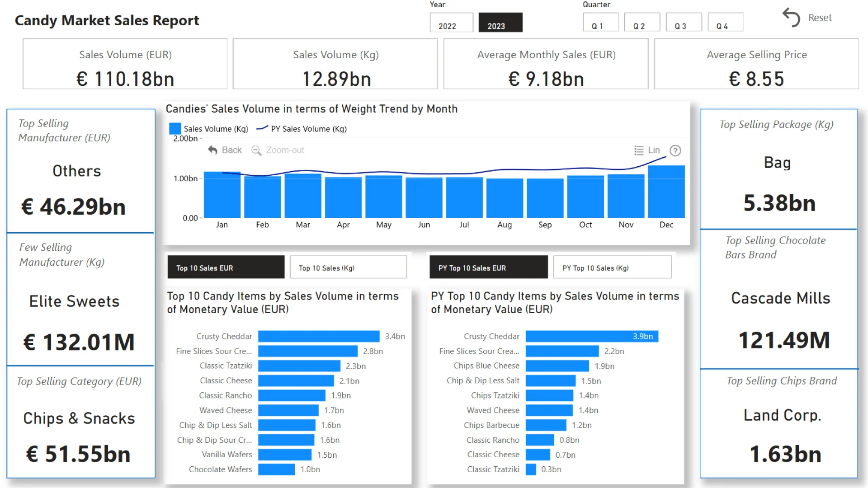Open the chart help question mark icon
Image resolution: width=868 pixels, height=488 pixels.
675,150
